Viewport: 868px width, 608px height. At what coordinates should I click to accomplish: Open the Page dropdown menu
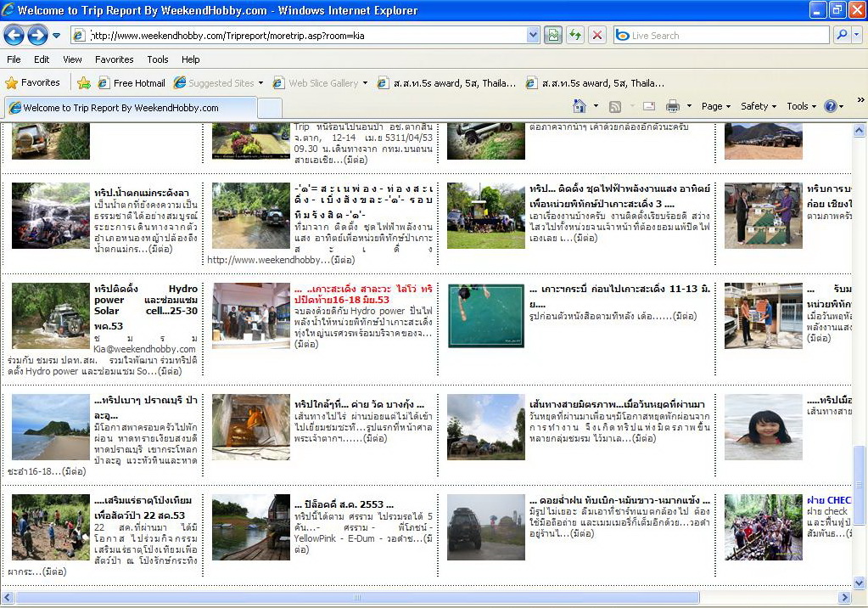[x=716, y=106]
